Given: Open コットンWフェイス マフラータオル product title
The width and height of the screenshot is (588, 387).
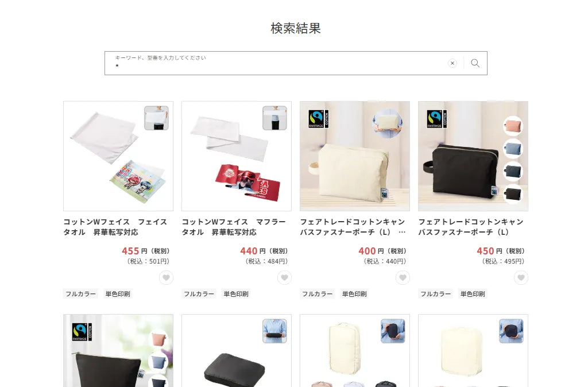Looking at the screenshot, I should tap(234, 227).
